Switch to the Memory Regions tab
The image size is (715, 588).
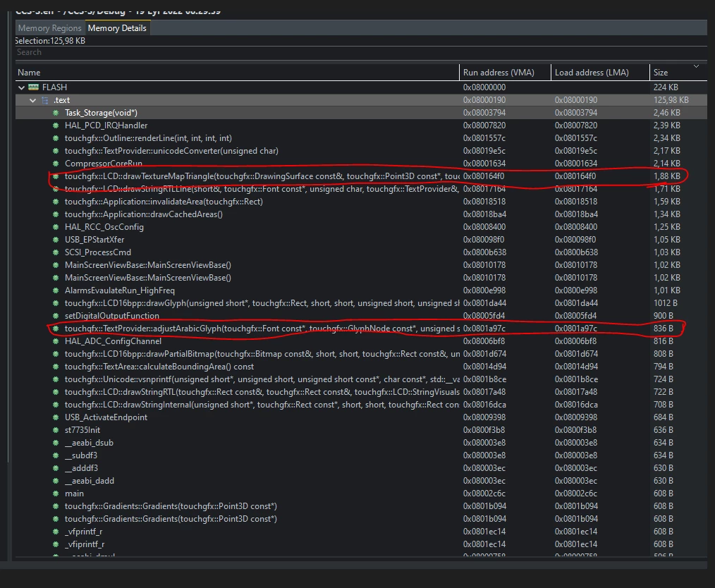pyautogui.click(x=49, y=27)
